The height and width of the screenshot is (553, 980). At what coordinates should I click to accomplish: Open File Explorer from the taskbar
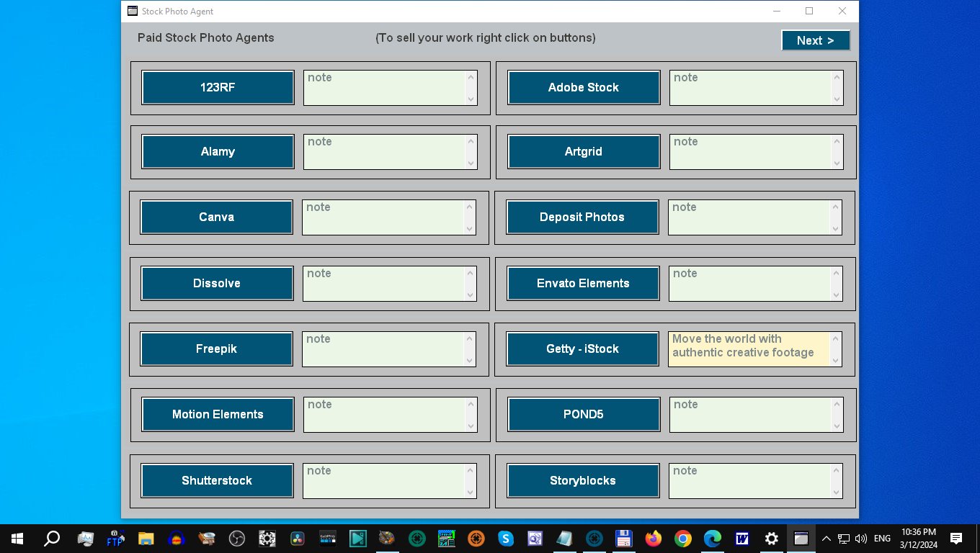146,538
